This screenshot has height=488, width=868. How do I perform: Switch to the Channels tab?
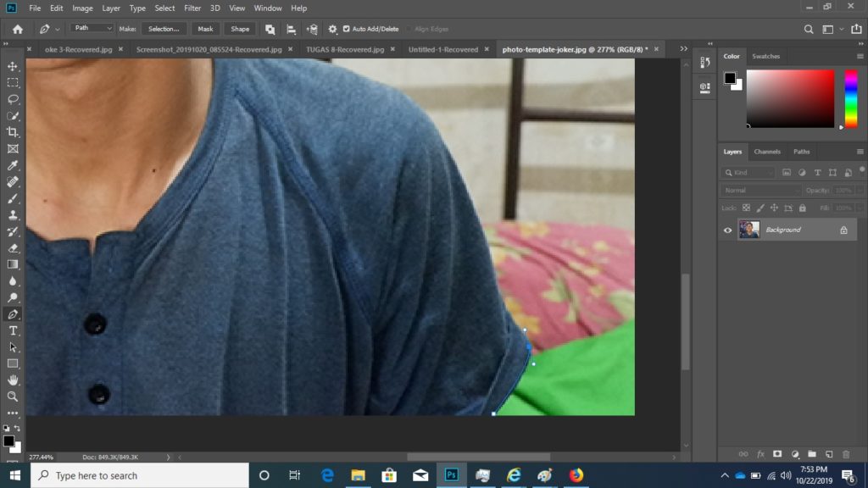(766, 152)
